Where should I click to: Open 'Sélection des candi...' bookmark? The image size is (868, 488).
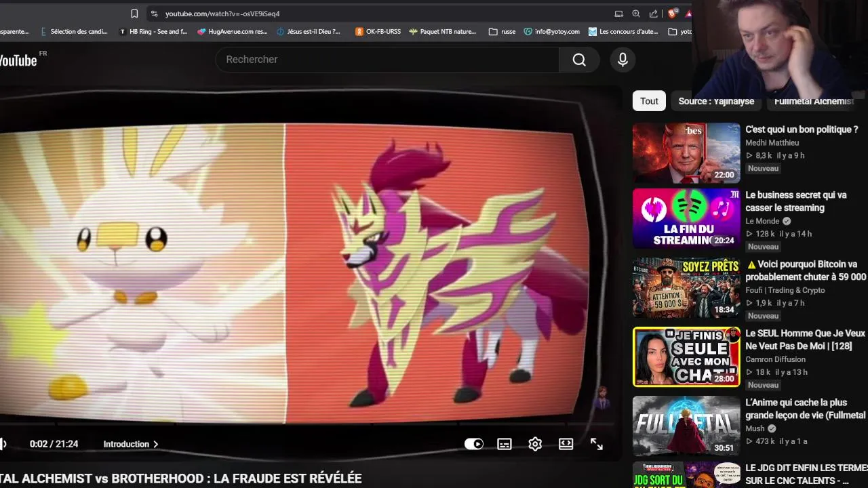[x=74, y=31]
